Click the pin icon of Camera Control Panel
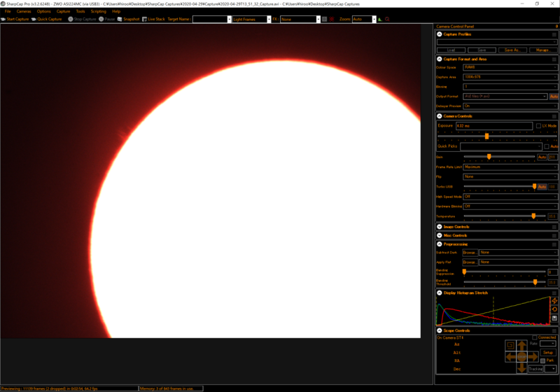The image size is (560, 392). (556, 27)
